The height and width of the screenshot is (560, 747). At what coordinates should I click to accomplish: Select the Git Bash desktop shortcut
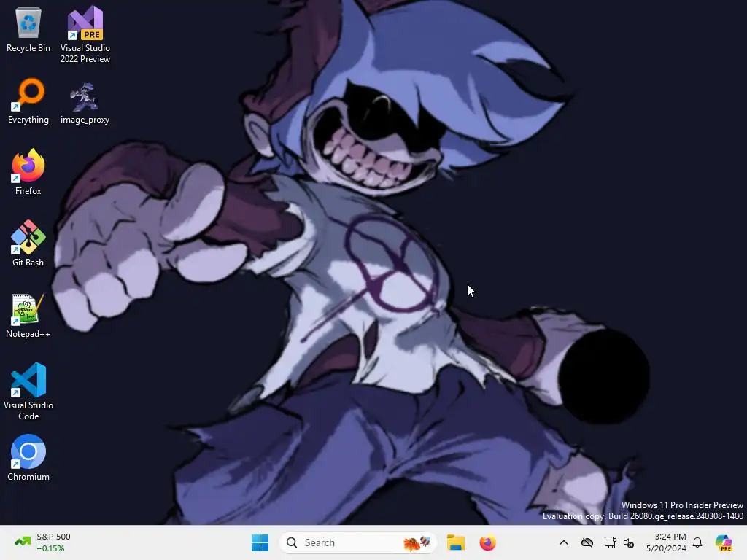pos(28,244)
